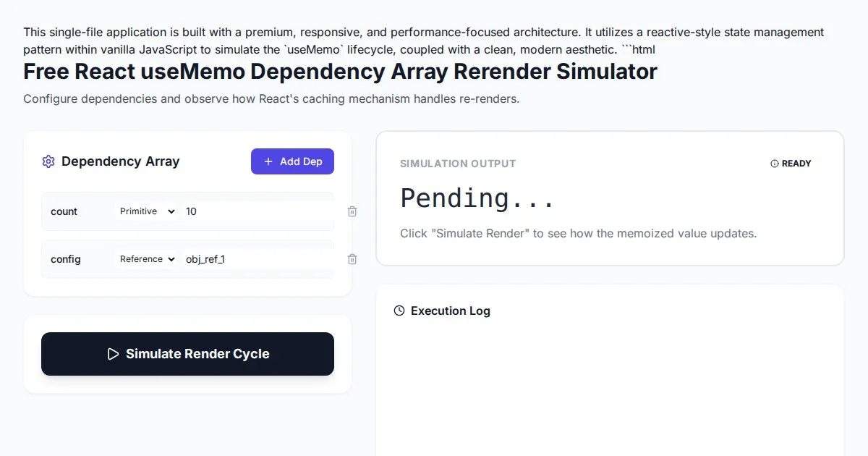This screenshot has height=456, width=868.
Task: Click the gear icon beside Dependency Array
Action: [x=48, y=161]
